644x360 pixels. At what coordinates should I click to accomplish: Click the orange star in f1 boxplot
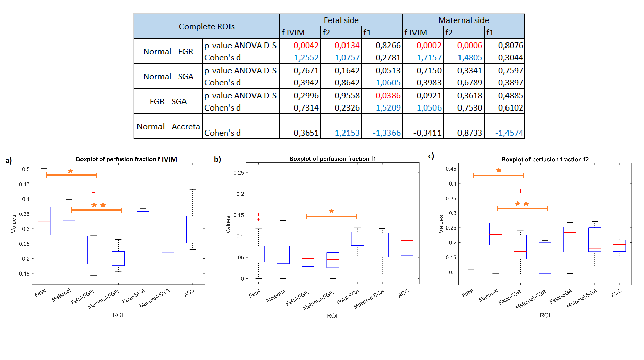pos(331,211)
